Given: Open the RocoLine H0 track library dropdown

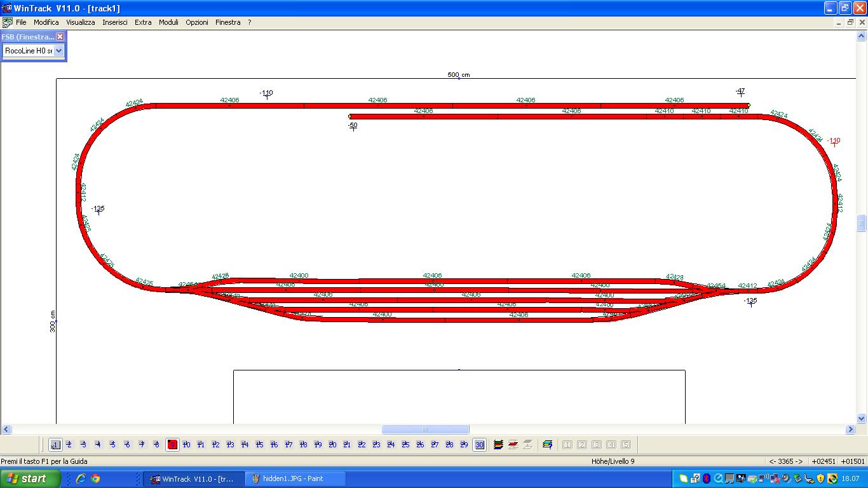Looking at the screenshot, I should click(x=34, y=51).
